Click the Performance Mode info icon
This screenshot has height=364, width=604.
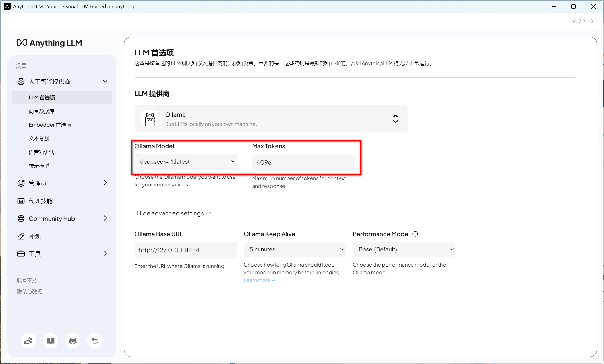click(415, 234)
